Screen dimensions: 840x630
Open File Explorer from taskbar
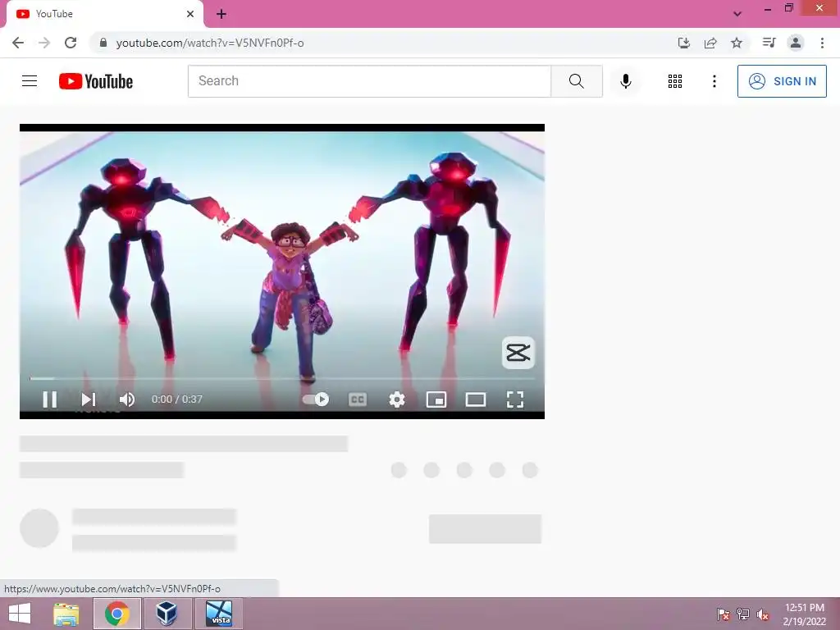[x=66, y=614]
